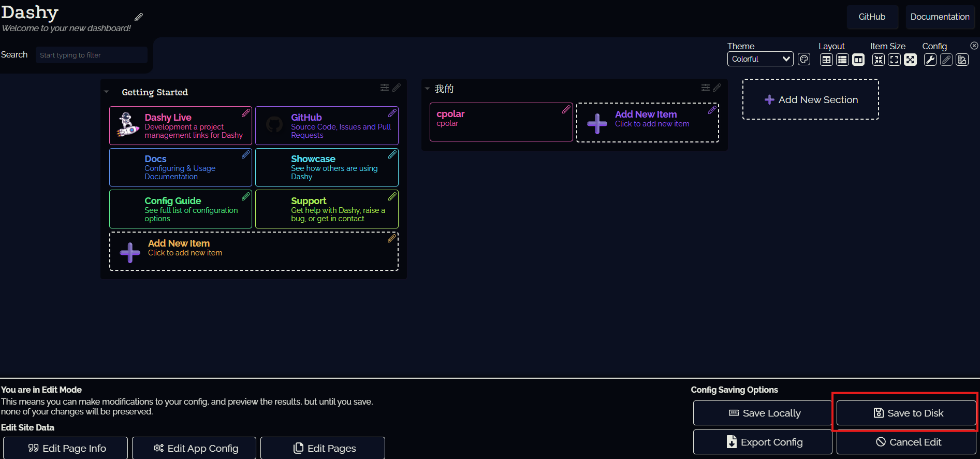Edit the cpolar item
The height and width of the screenshot is (459, 980).
pyautogui.click(x=566, y=109)
